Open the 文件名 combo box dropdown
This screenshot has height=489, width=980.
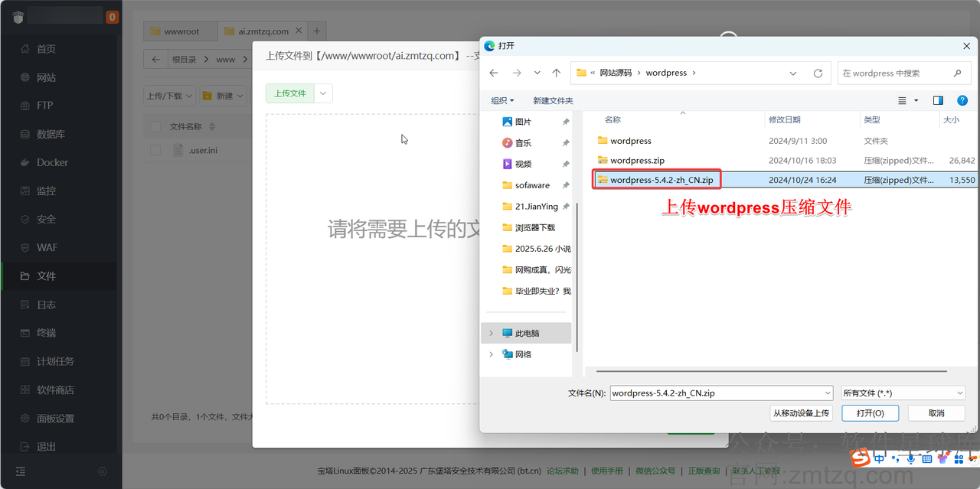pos(827,393)
